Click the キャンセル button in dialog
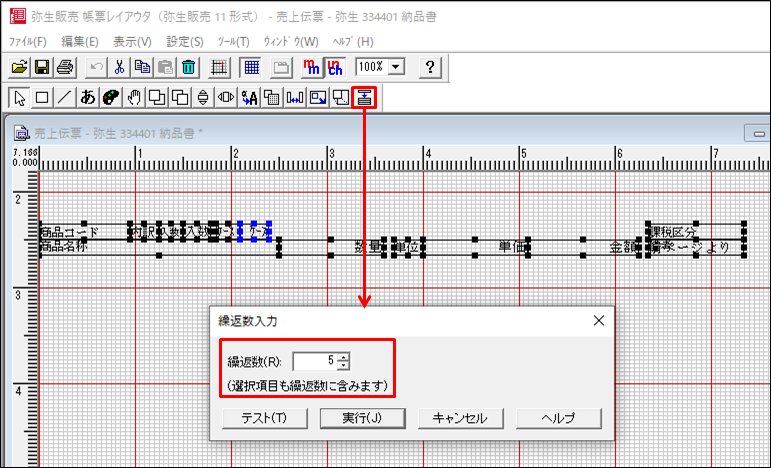This screenshot has height=468, width=771. pos(460,418)
